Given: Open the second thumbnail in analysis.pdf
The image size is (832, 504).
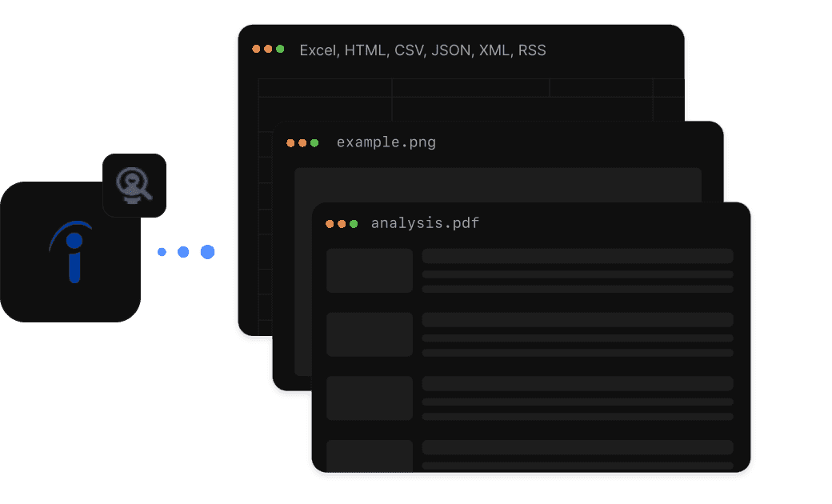Looking at the screenshot, I should (x=370, y=334).
